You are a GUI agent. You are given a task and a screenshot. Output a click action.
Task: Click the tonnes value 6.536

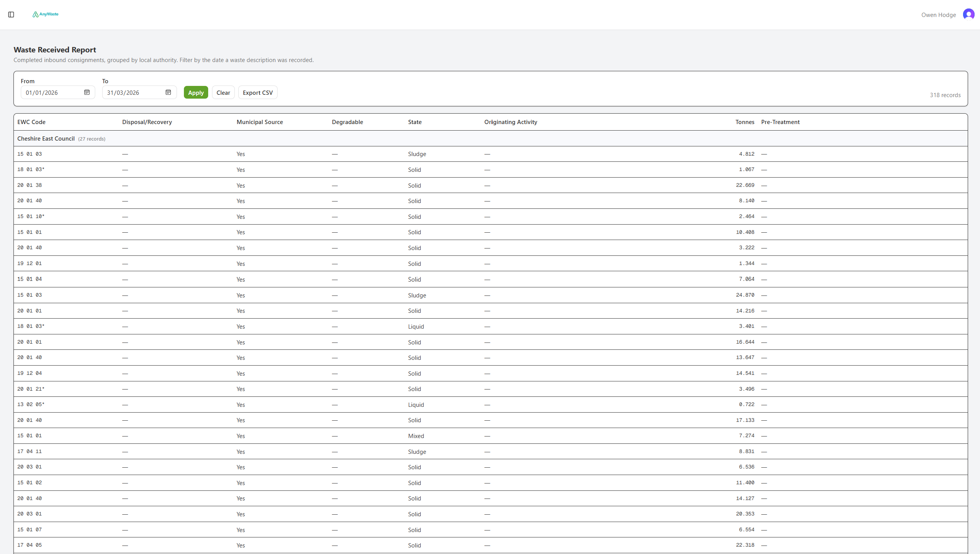746,467
